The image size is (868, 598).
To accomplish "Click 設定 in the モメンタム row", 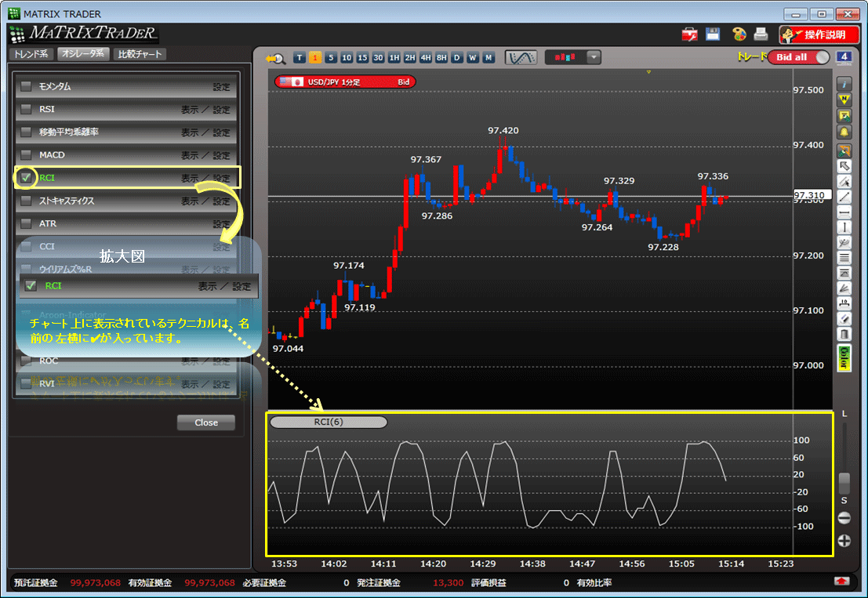I will pos(221,87).
